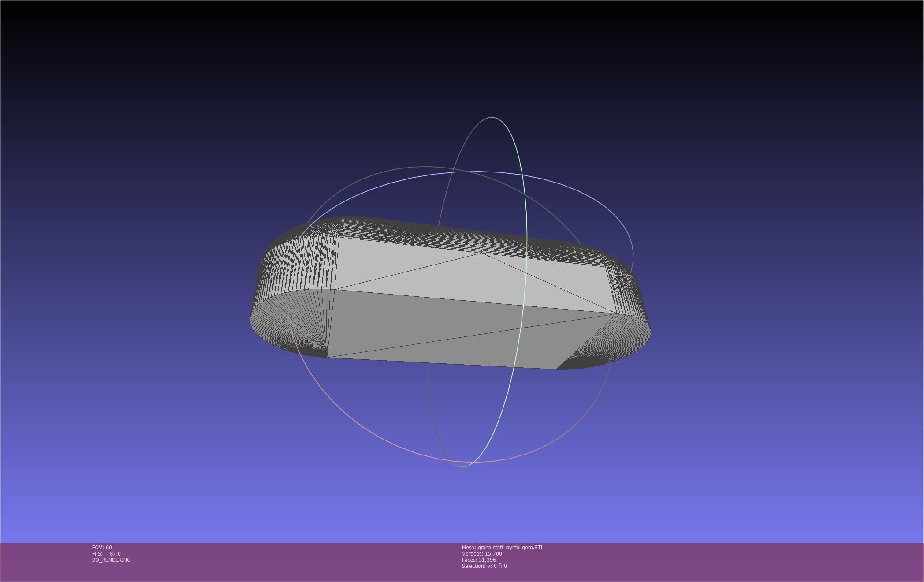Screen dimensions: 924x582
Task: Click the empty purple info bar on the right
Action: pos(749,562)
